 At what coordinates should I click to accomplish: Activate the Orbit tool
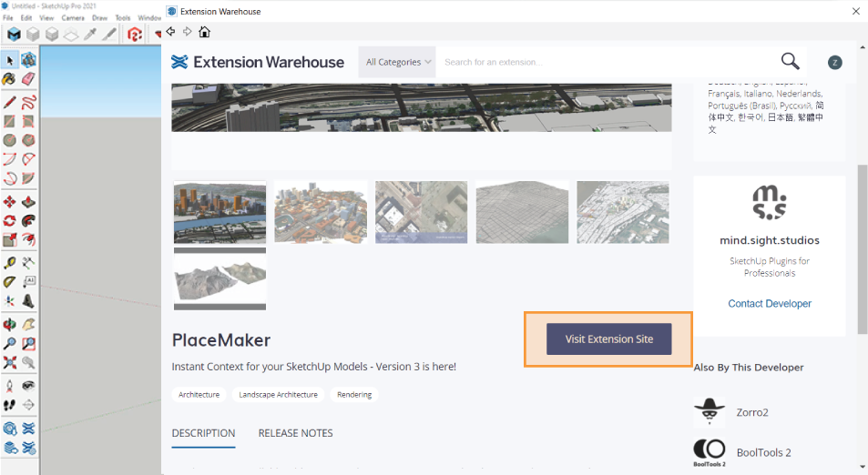point(9,325)
